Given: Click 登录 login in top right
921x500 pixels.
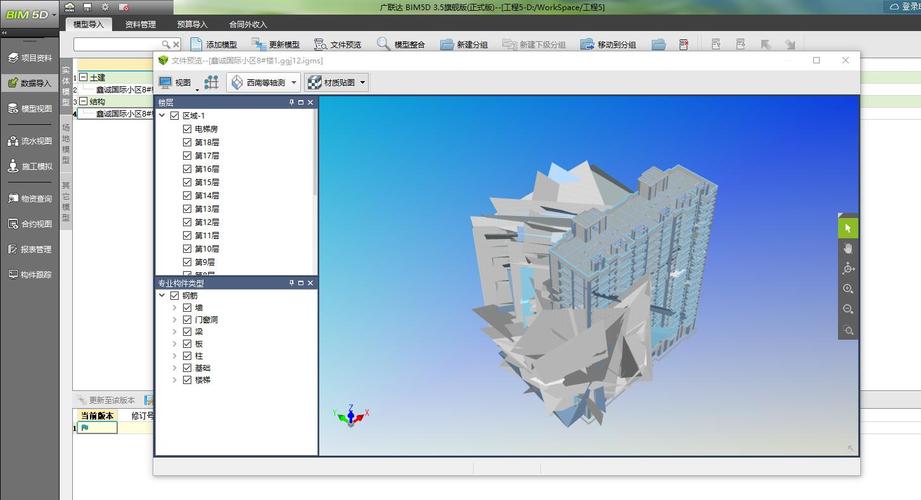Looking at the screenshot, I should click(x=905, y=7).
